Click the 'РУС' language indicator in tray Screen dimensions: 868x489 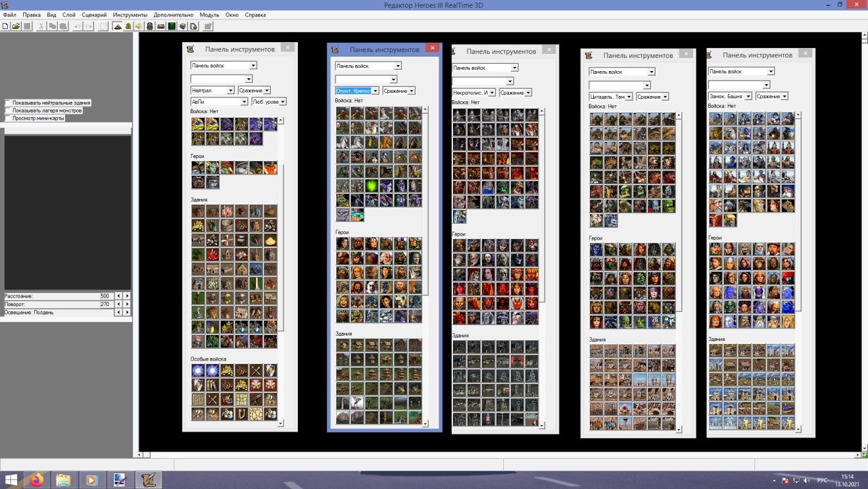tap(822, 480)
